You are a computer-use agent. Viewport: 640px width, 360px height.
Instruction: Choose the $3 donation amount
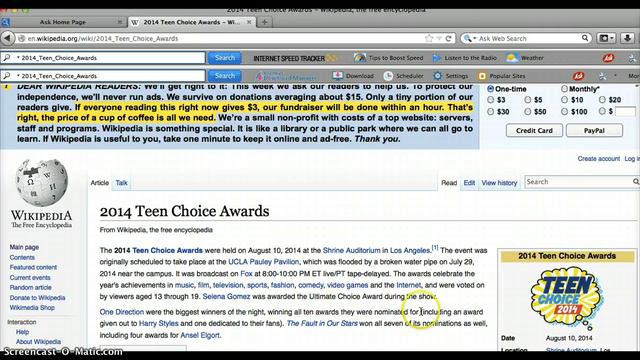coord(491,100)
